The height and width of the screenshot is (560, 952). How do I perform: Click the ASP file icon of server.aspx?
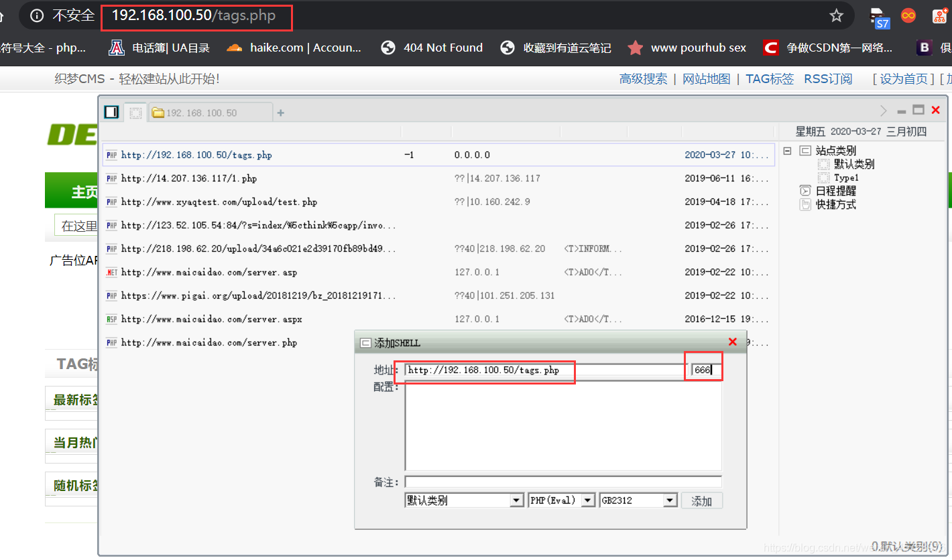click(111, 319)
